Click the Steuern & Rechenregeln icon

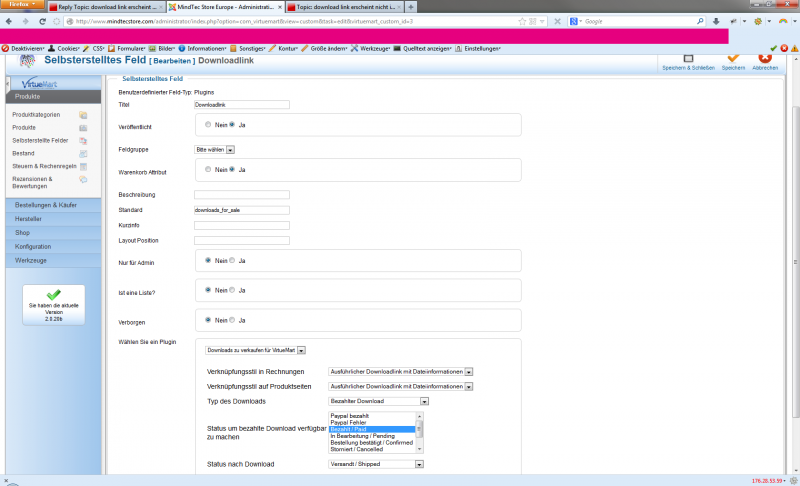(83, 166)
